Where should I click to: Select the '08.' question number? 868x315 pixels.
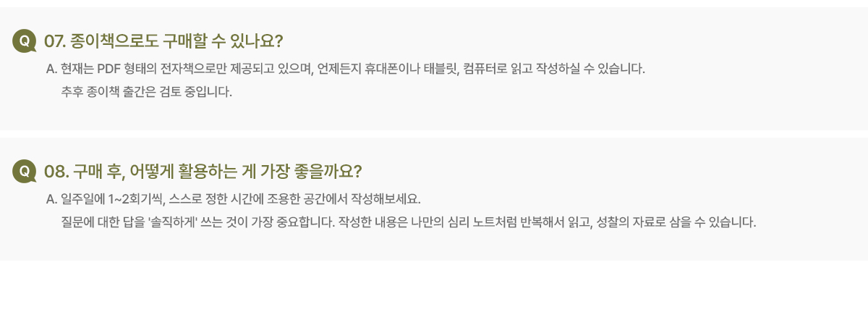point(56,171)
